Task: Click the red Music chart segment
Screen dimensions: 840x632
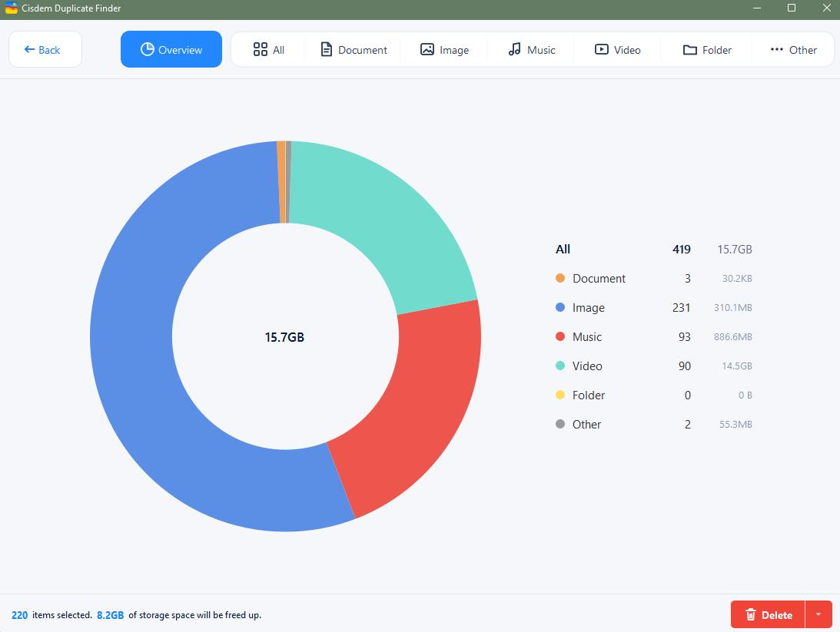Action: [423, 407]
